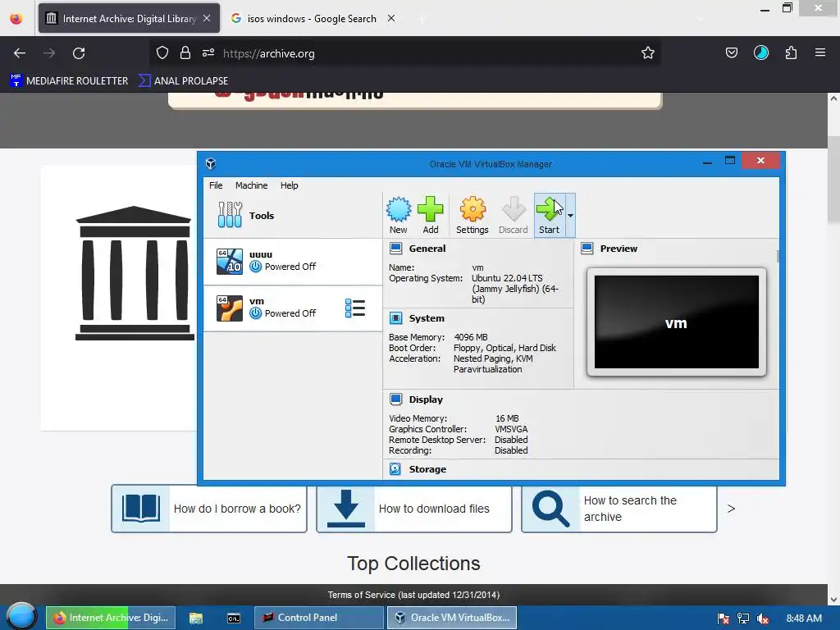Click the 8:48 AM taskbar clock
The width and height of the screenshot is (840, 630).
(x=804, y=619)
